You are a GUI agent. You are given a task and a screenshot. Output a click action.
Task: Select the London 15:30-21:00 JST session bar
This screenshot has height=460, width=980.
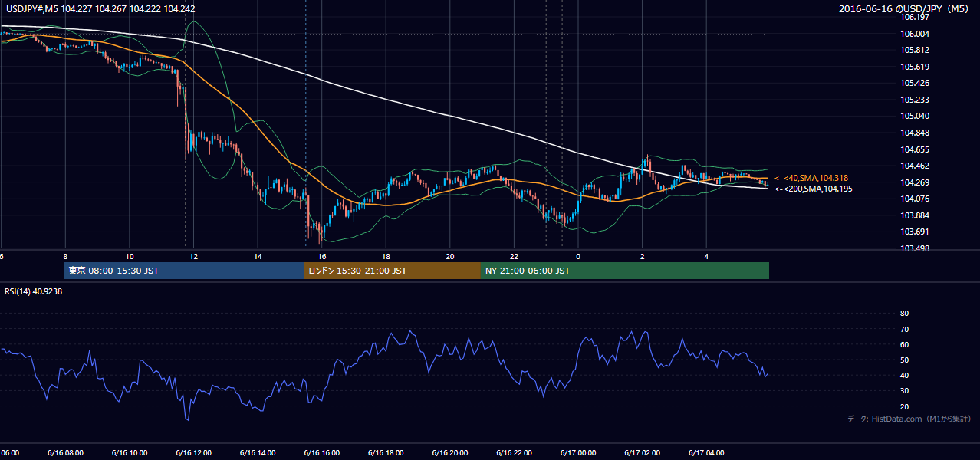click(393, 271)
